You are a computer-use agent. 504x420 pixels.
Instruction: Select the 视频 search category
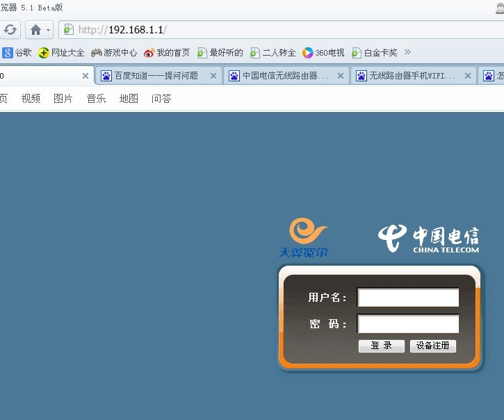pos(31,99)
